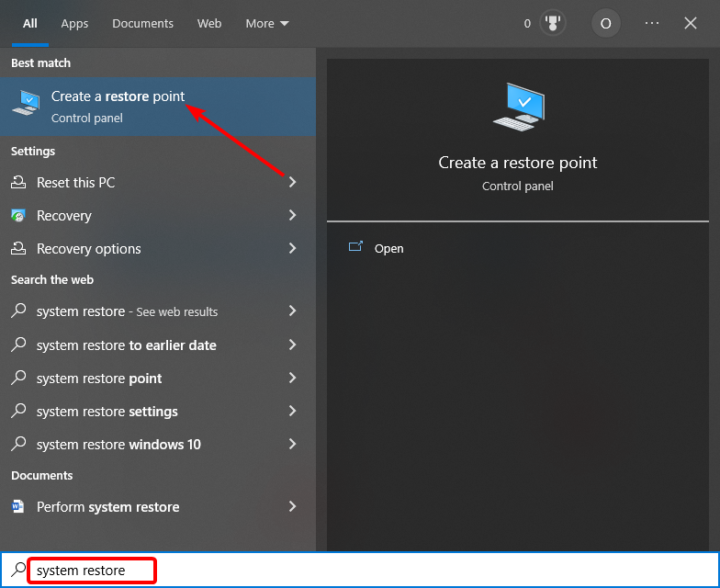Select 'system restore point' suggestion text
The image size is (720, 588).
[x=99, y=379]
